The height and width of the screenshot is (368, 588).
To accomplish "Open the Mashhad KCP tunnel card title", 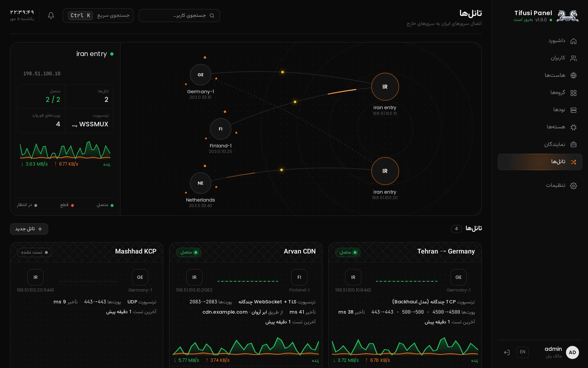I will pyautogui.click(x=136, y=251).
